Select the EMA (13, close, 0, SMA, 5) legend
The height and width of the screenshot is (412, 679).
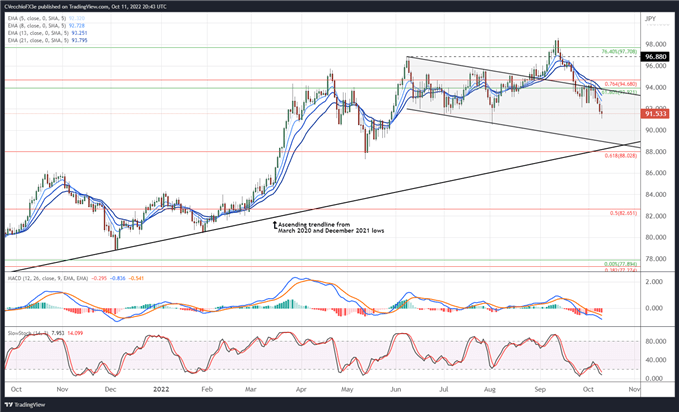(x=37, y=33)
